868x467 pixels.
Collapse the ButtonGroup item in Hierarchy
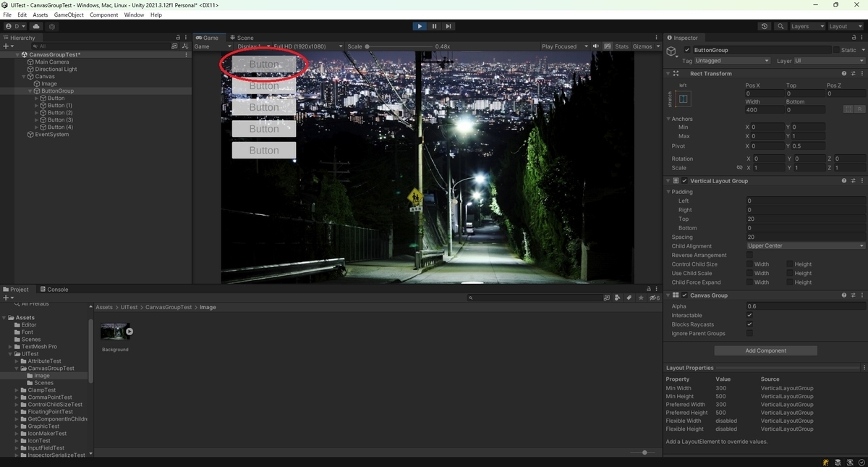tap(30, 91)
